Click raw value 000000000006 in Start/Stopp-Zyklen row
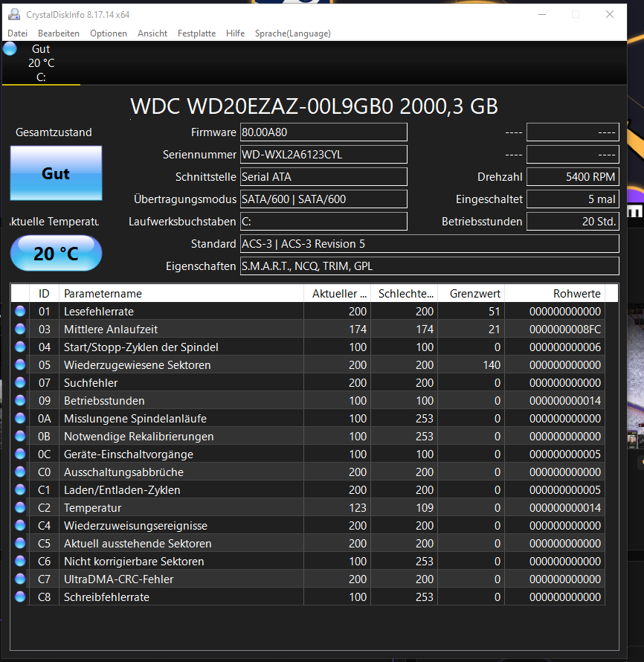Screen dimensions: 644x662 pyautogui.click(x=565, y=347)
